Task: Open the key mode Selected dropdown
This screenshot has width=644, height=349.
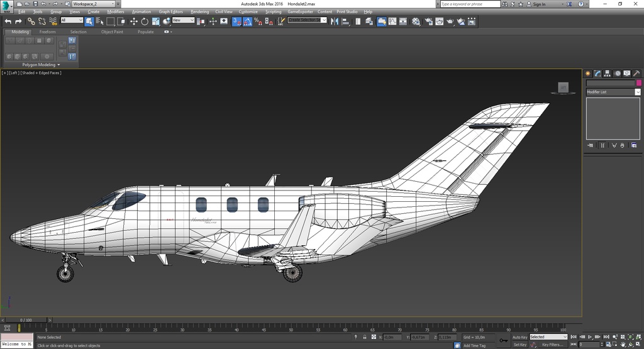Action: coord(548,336)
